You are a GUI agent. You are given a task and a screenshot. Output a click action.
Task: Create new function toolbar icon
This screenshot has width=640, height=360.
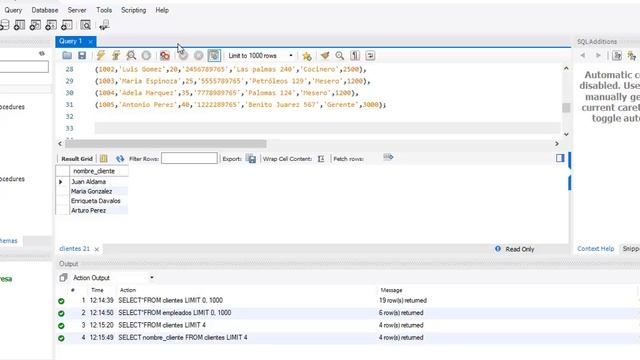67,25
